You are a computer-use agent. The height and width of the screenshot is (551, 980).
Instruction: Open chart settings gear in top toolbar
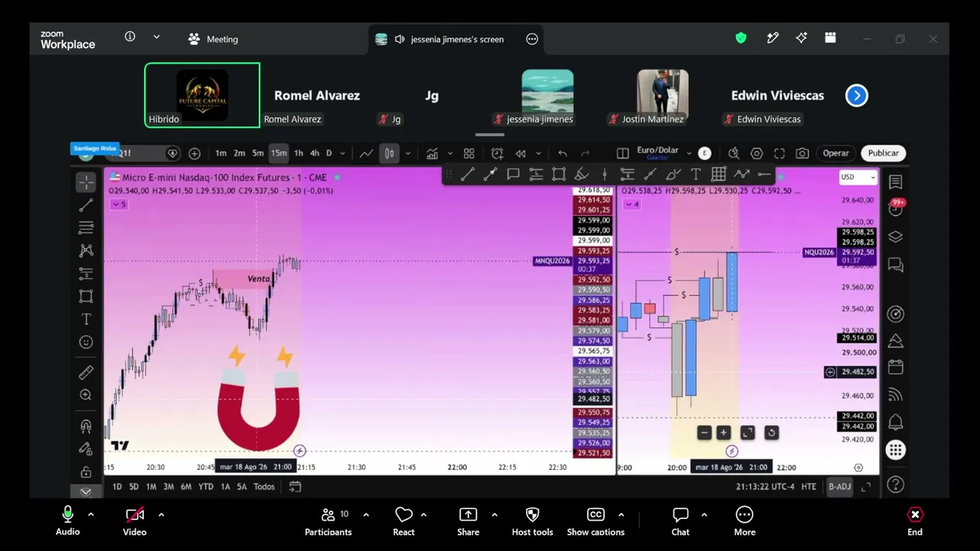pyautogui.click(x=756, y=153)
